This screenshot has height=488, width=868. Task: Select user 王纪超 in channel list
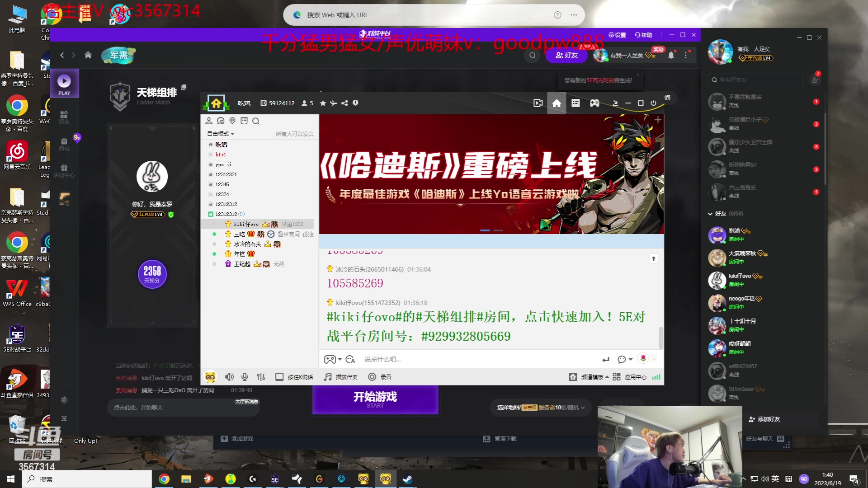242,264
